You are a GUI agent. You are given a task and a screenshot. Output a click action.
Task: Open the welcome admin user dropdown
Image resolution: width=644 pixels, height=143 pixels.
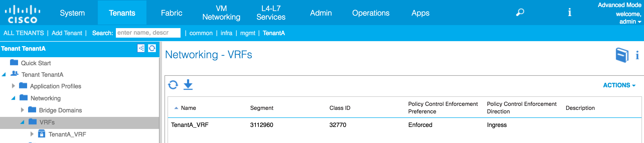(x=628, y=18)
